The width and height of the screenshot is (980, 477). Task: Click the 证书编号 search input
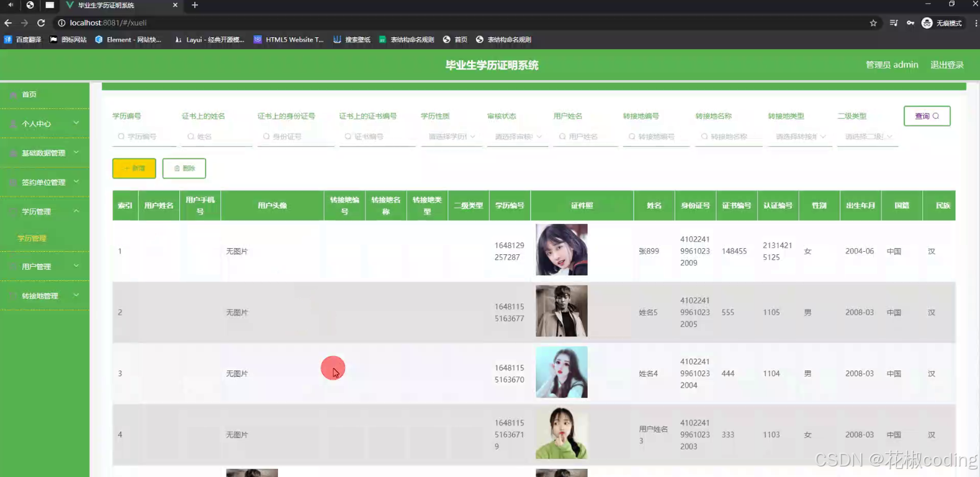[x=377, y=136]
